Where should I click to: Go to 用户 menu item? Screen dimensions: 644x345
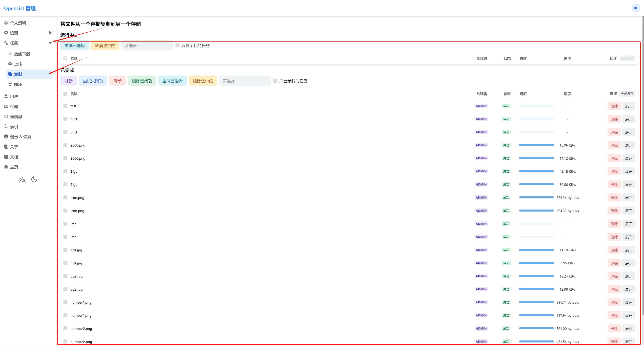(x=28, y=96)
